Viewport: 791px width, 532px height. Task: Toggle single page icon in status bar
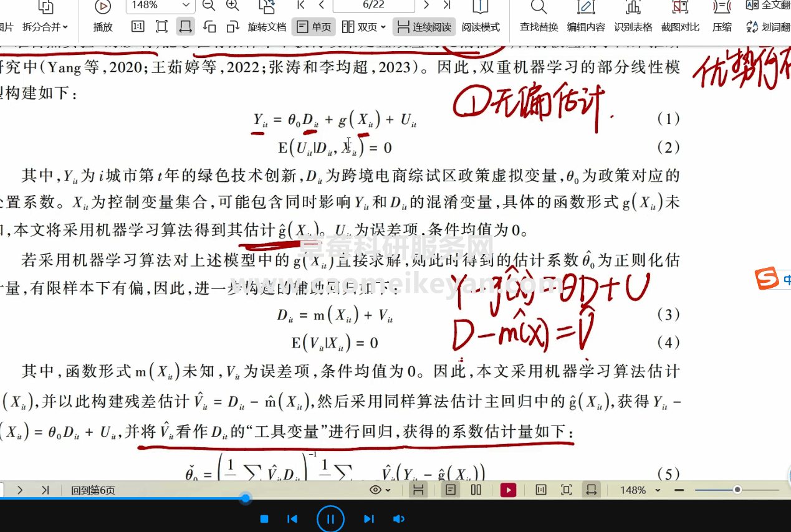point(450,490)
